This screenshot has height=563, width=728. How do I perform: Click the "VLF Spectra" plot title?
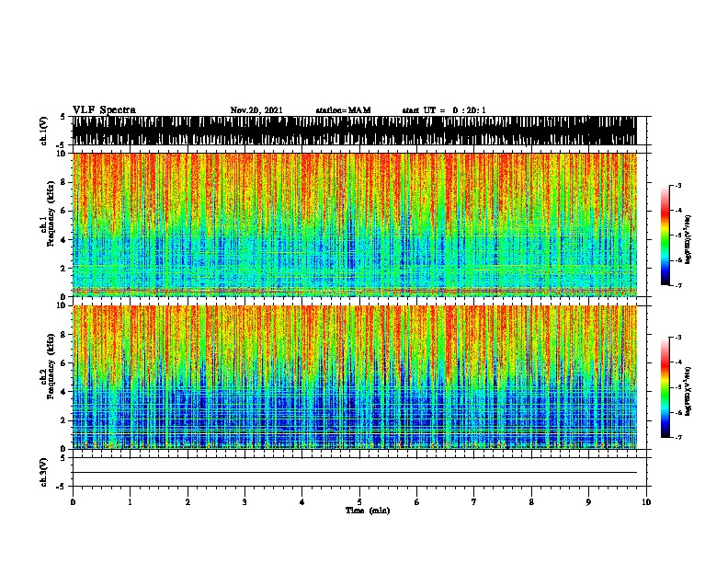click(104, 110)
